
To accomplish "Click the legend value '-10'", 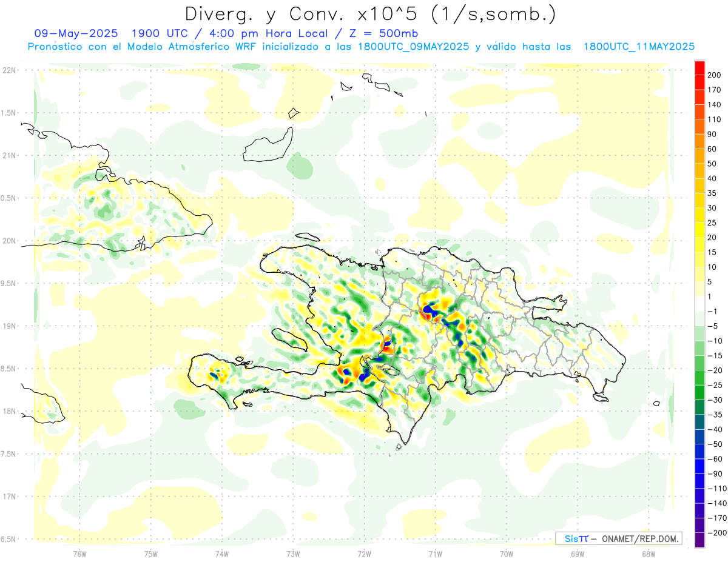I will click(x=715, y=341).
